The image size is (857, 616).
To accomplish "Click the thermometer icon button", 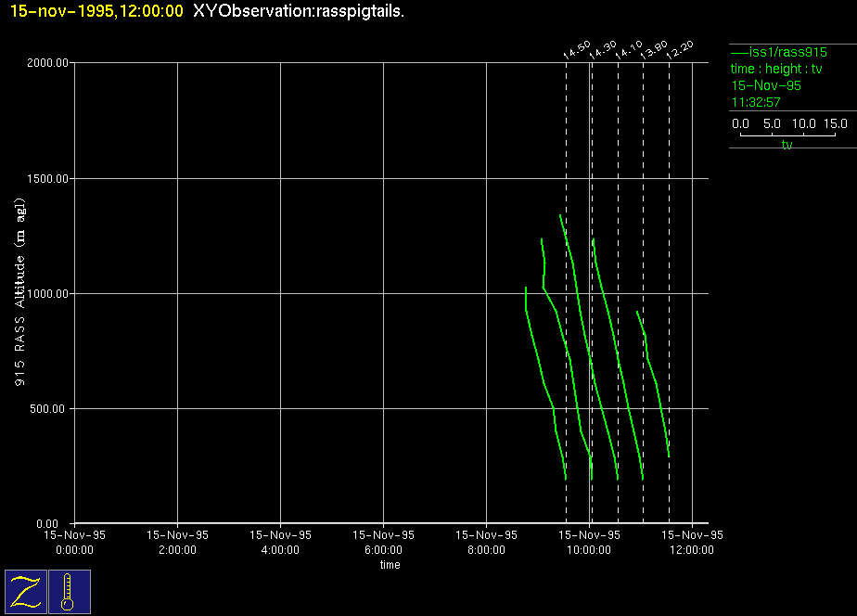I will pos(69,591).
